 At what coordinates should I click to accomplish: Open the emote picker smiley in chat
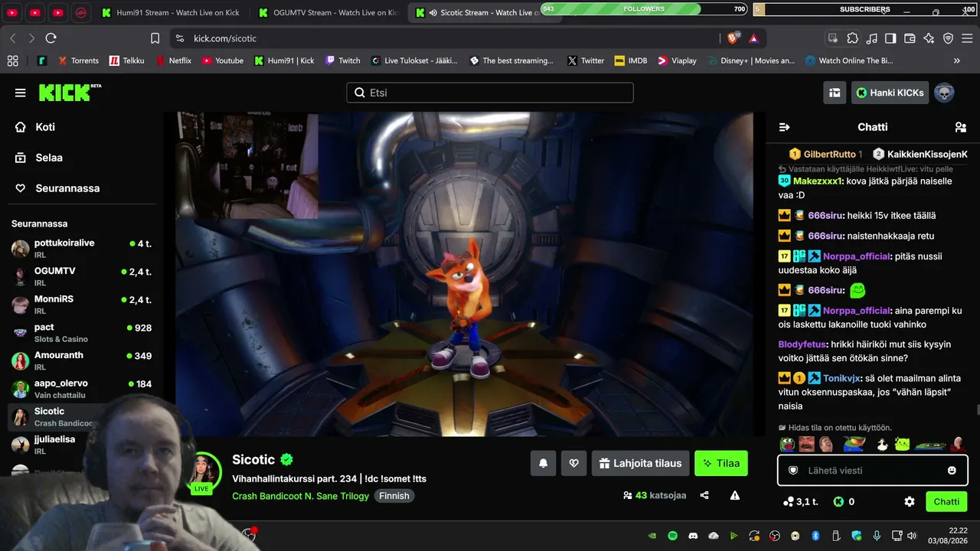952,471
